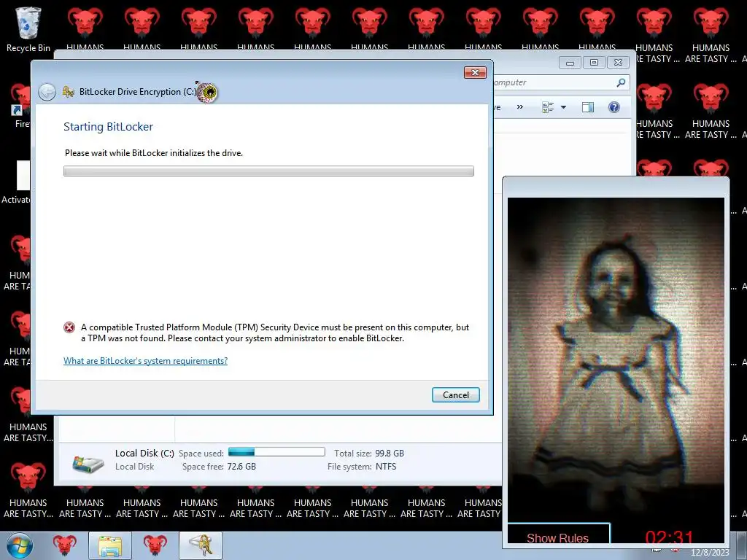
Task: Click the BitLocker initialization progress bar
Action: (268, 171)
